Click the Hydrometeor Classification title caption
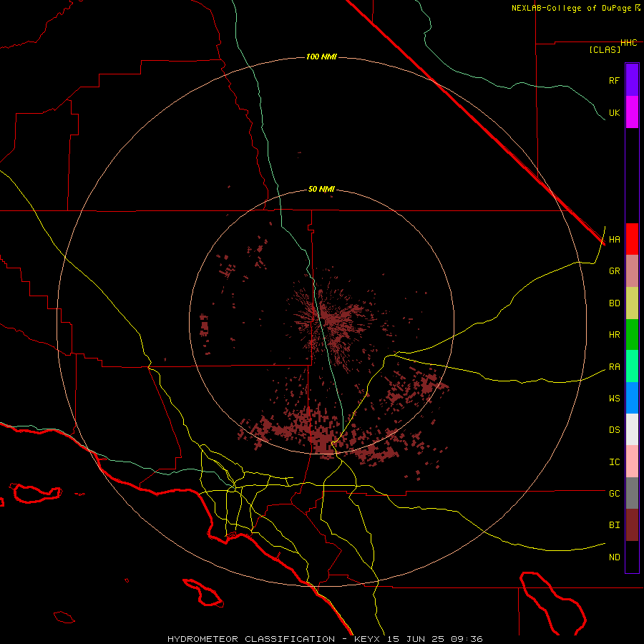Viewport: 644px width, 644px height. (251, 639)
